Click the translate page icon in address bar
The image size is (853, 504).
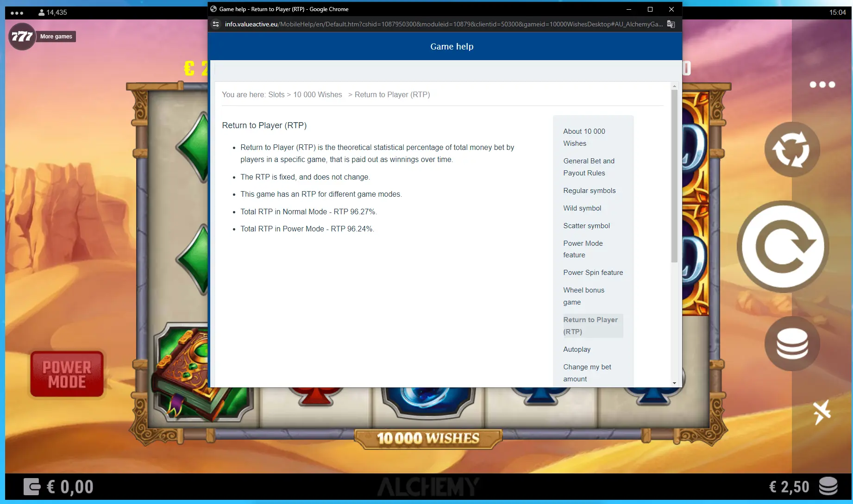point(671,24)
